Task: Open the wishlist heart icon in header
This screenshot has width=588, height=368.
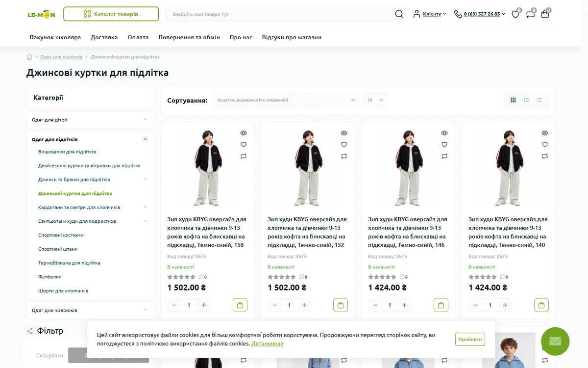Action: pos(515,14)
